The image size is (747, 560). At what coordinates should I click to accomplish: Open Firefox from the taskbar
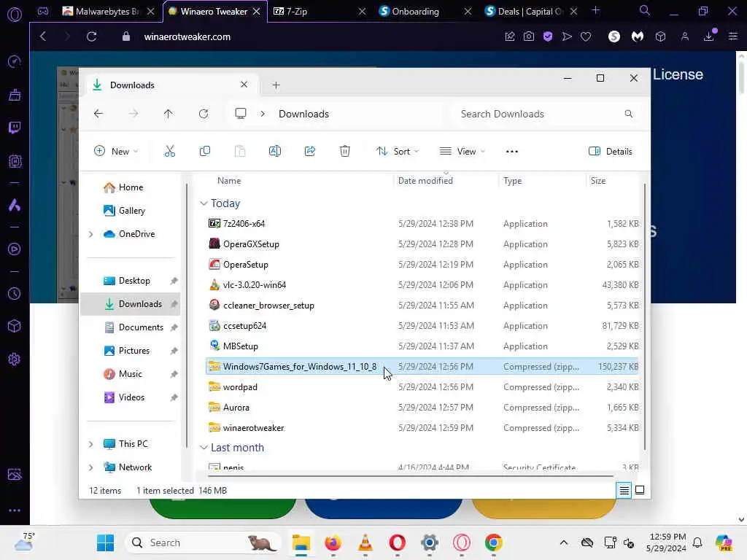click(333, 542)
